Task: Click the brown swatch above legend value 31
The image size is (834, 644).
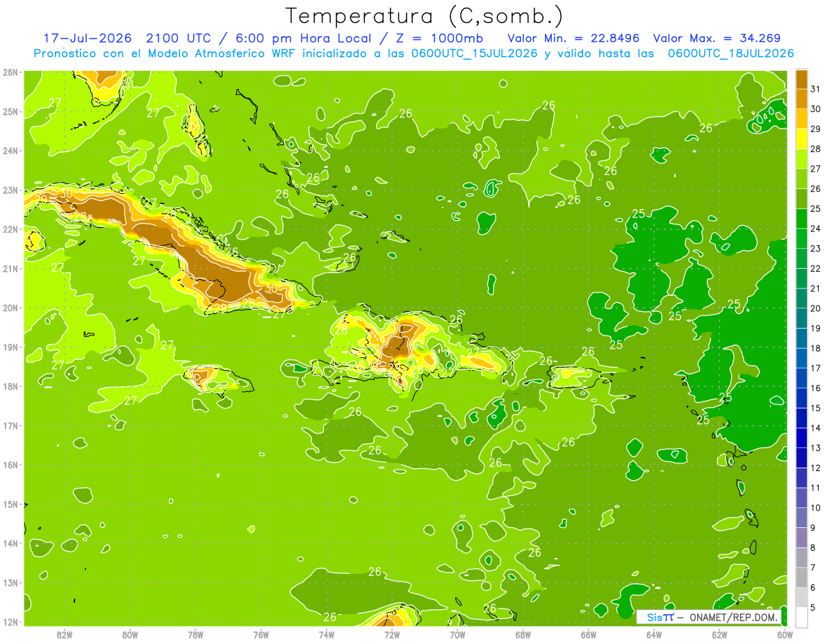Action: click(801, 79)
